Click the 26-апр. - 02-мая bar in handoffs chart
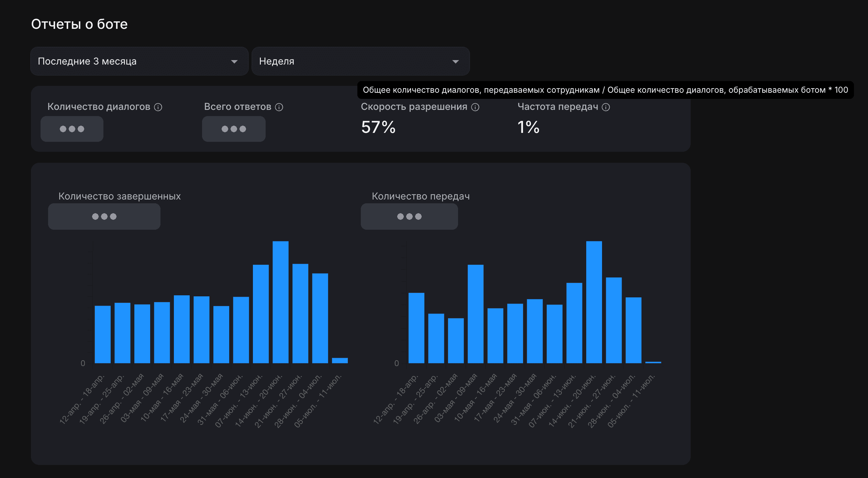Screen dimensions: 868x478 point(456,341)
